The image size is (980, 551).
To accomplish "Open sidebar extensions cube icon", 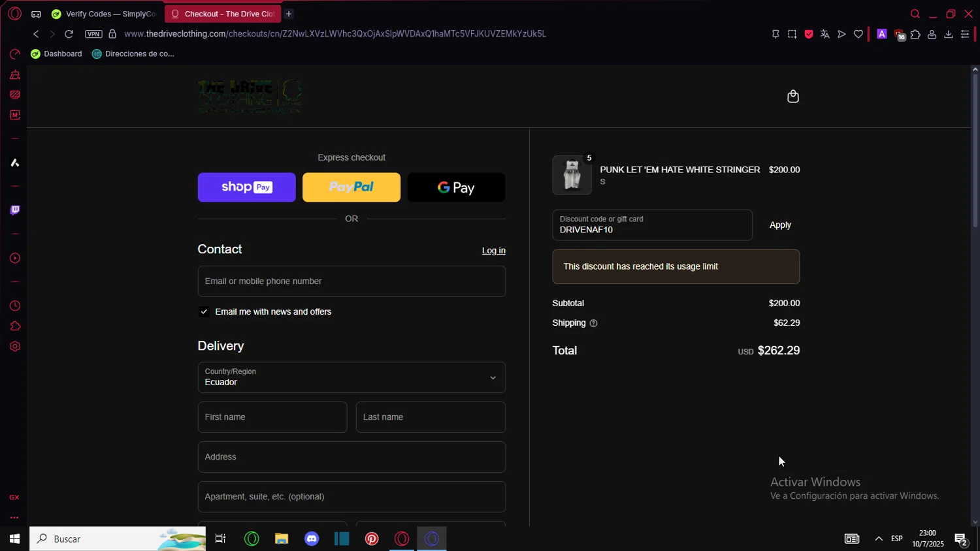I will click(x=14, y=326).
